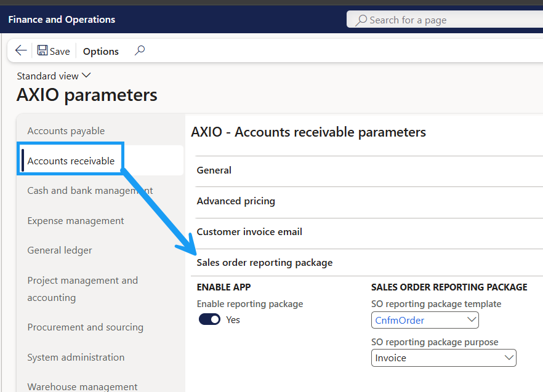
Task: Click the Save icon
Action: click(54, 50)
